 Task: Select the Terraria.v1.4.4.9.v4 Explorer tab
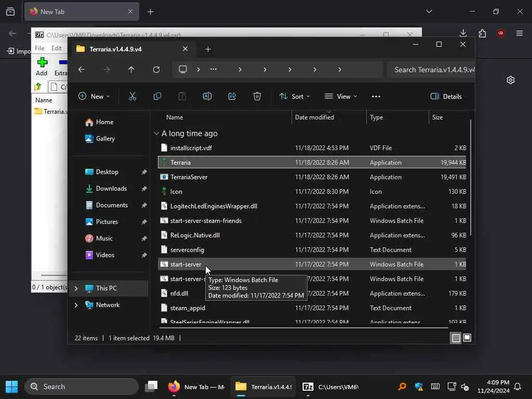[132, 49]
